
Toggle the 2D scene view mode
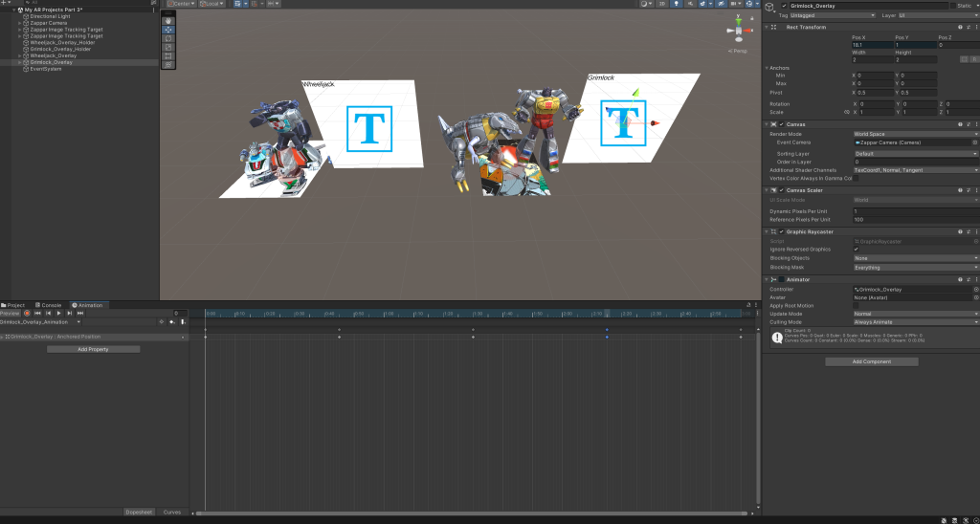(663, 4)
